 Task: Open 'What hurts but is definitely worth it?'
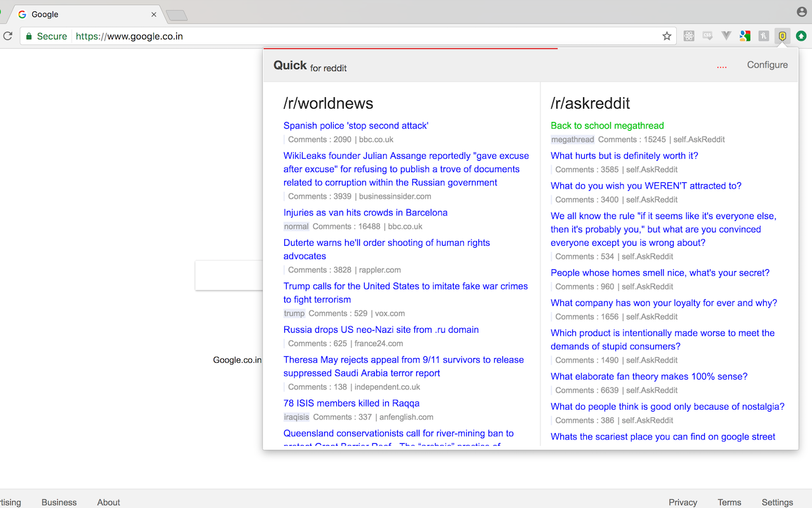(624, 156)
